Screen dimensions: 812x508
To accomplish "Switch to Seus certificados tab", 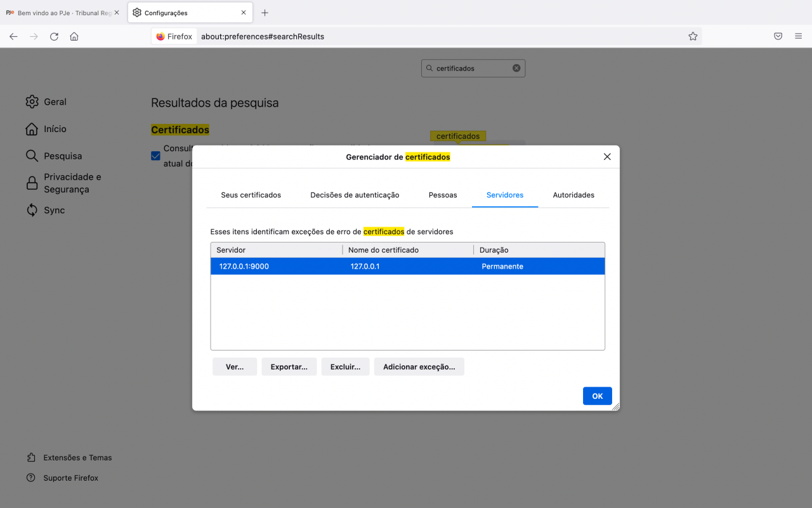I will (x=251, y=195).
